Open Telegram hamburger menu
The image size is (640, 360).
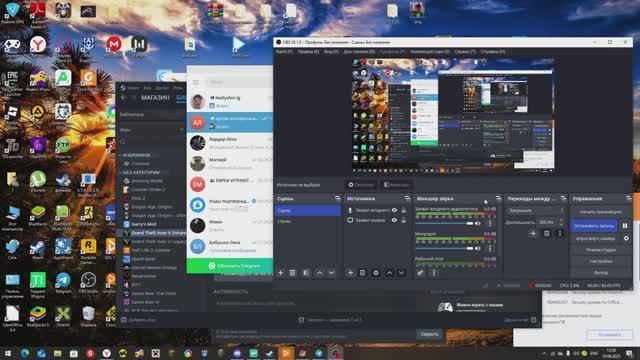196,82
